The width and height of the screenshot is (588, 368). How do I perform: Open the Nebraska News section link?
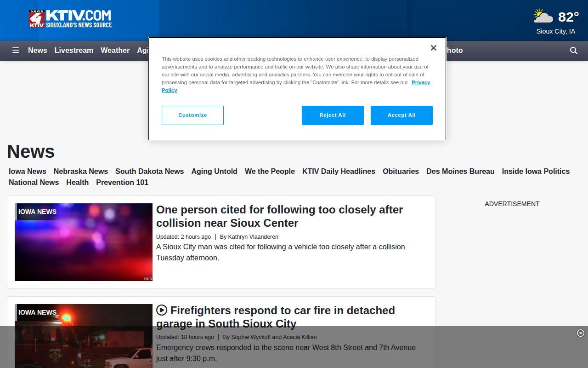(81, 171)
